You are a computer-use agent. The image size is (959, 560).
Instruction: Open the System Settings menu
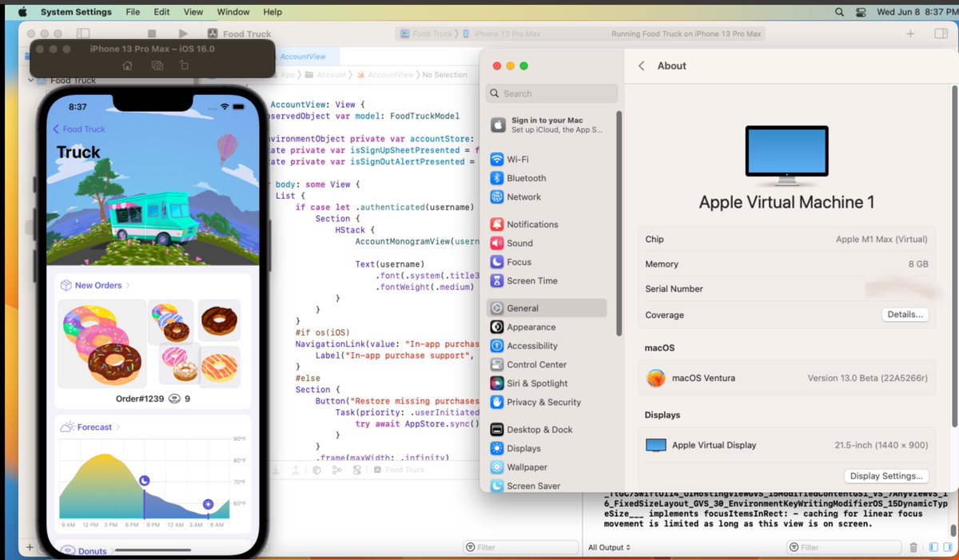click(77, 12)
